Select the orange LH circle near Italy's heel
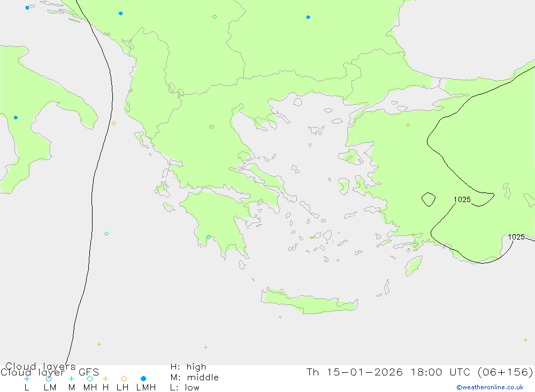The image size is (535, 392). click(113, 124)
